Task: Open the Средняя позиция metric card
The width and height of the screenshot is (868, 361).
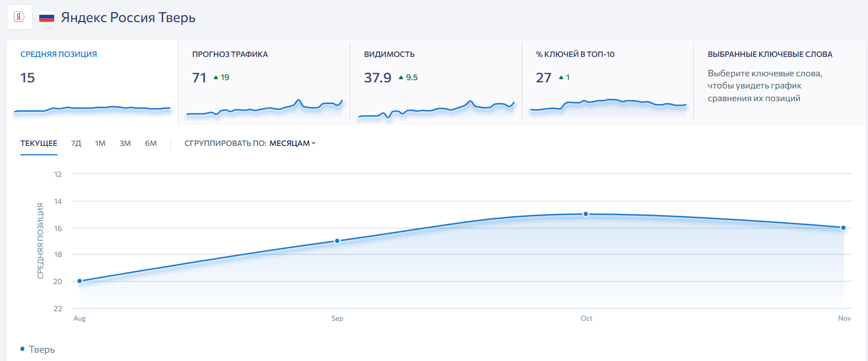Action: pos(92,81)
